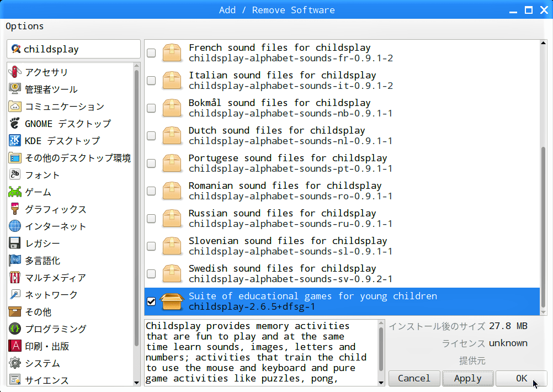Screen dimensions: 553x392
Task: Click the description pane scroll down arrow
Action: (x=381, y=383)
